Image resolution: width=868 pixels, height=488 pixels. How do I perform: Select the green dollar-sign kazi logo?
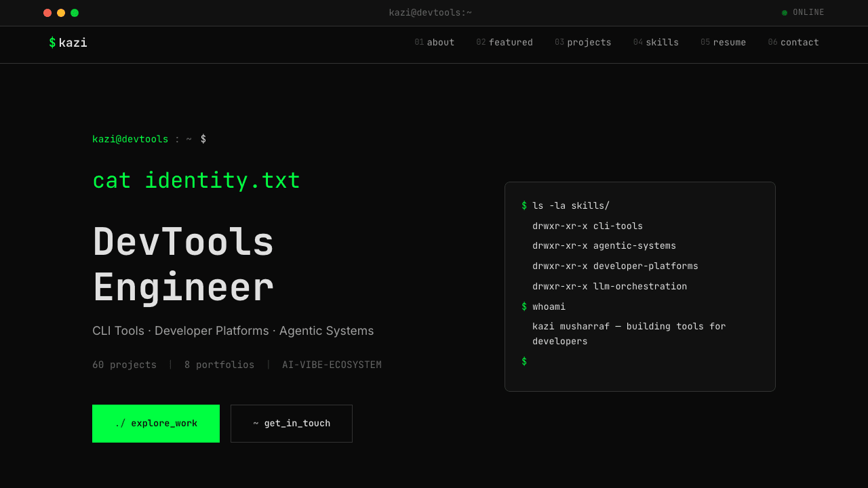click(68, 42)
